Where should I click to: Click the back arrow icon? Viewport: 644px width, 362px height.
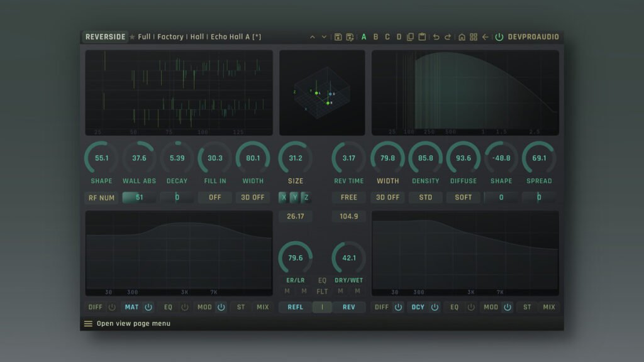pos(486,37)
